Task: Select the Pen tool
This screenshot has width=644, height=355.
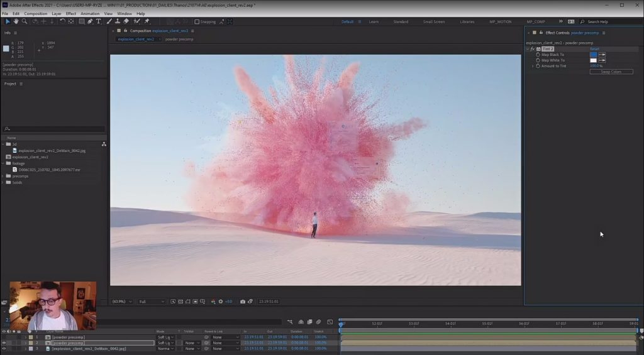Action: coord(91,21)
